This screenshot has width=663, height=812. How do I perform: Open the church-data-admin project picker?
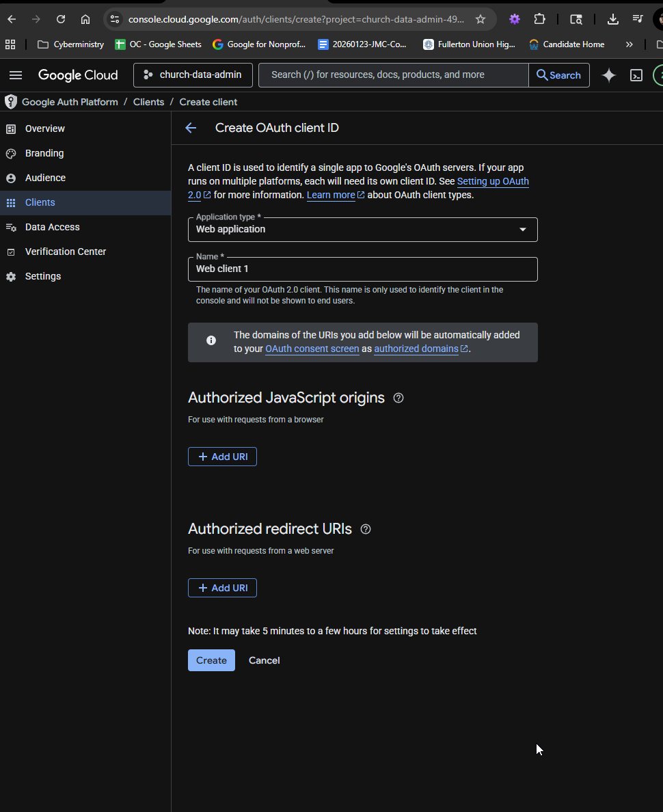tap(193, 75)
